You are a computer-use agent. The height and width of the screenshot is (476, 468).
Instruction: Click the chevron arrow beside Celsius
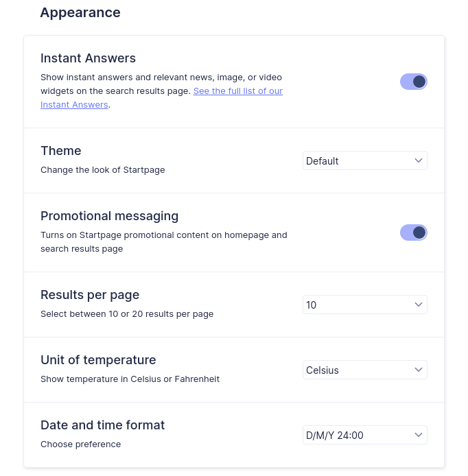coord(419,370)
